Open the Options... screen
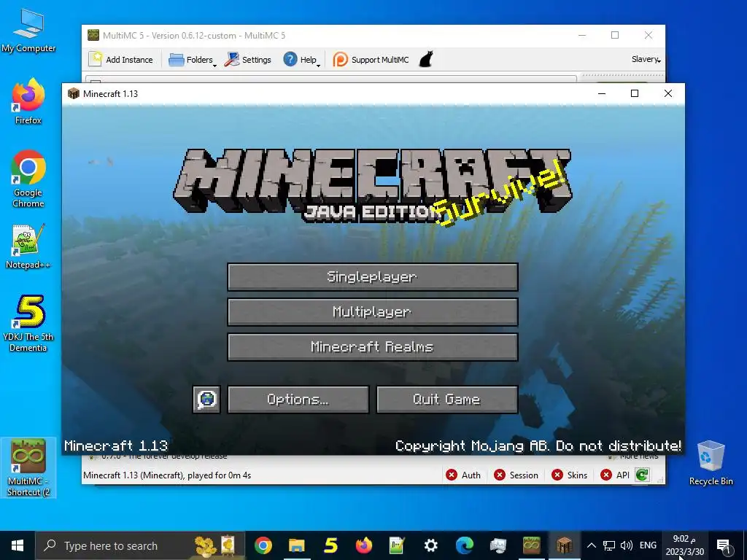Screen dimensions: 747x560 coord(298,399)
